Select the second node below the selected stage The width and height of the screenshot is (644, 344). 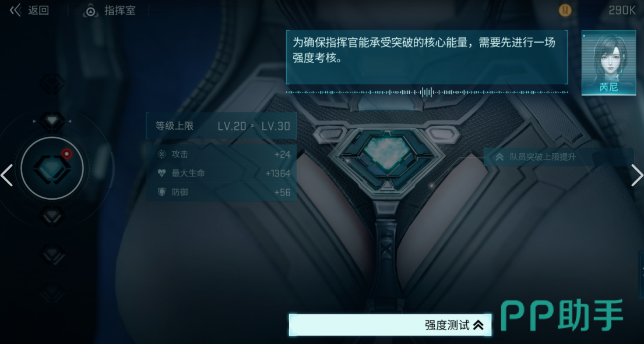coord(52,254)
